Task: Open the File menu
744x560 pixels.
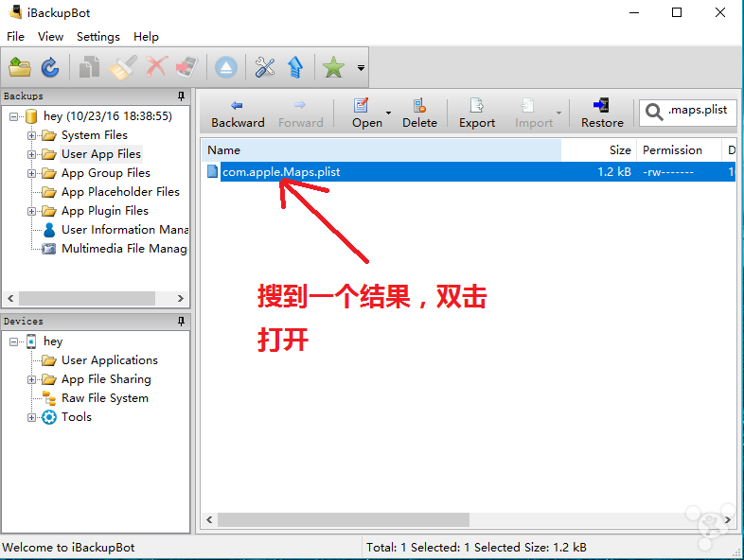Action: 15,37
